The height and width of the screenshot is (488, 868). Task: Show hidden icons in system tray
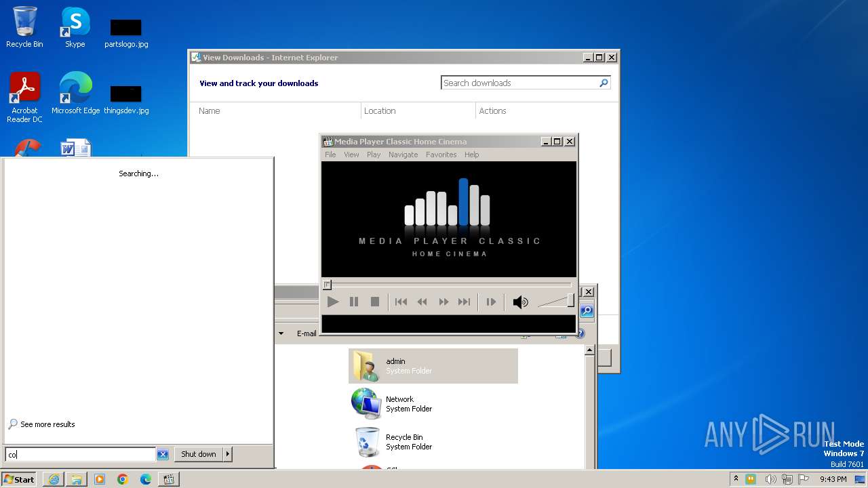[736, 479]
